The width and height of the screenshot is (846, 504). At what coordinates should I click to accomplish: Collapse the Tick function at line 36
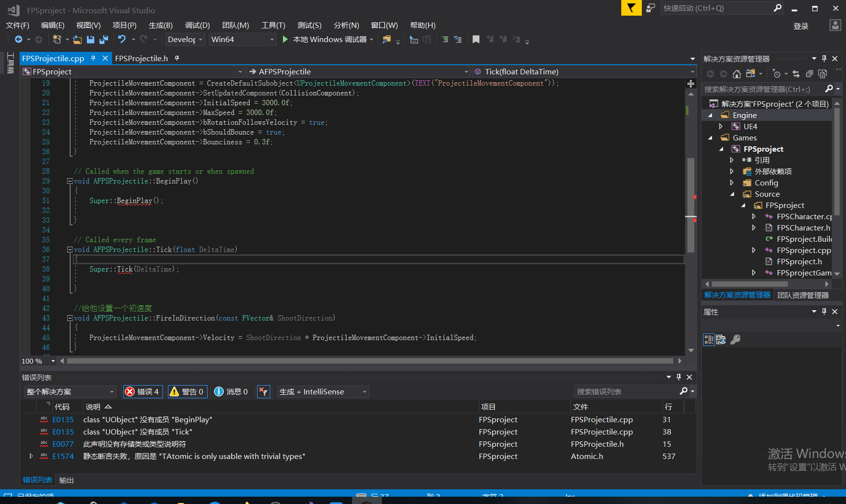[x=70, y=250]
